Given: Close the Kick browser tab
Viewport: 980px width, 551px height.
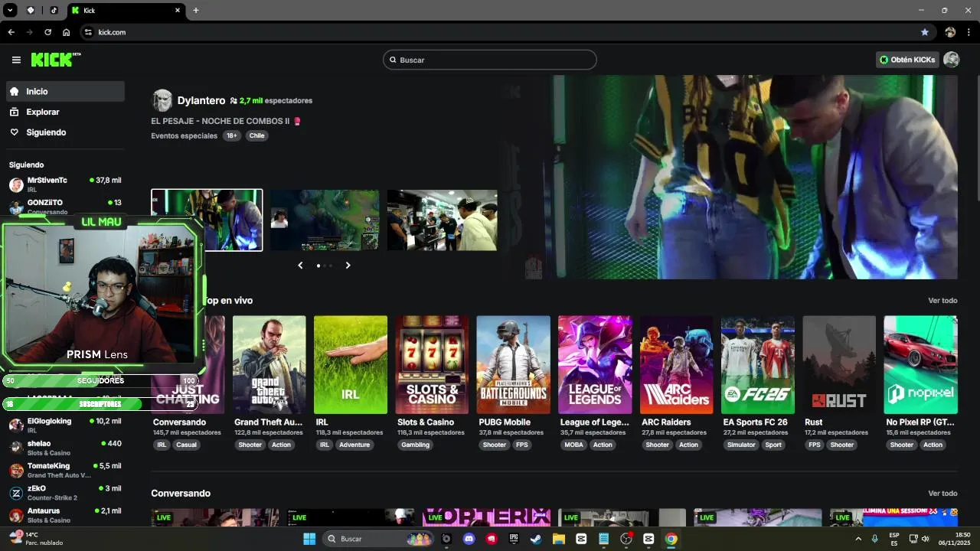Looking at the screenshot, I should point(178,11).
